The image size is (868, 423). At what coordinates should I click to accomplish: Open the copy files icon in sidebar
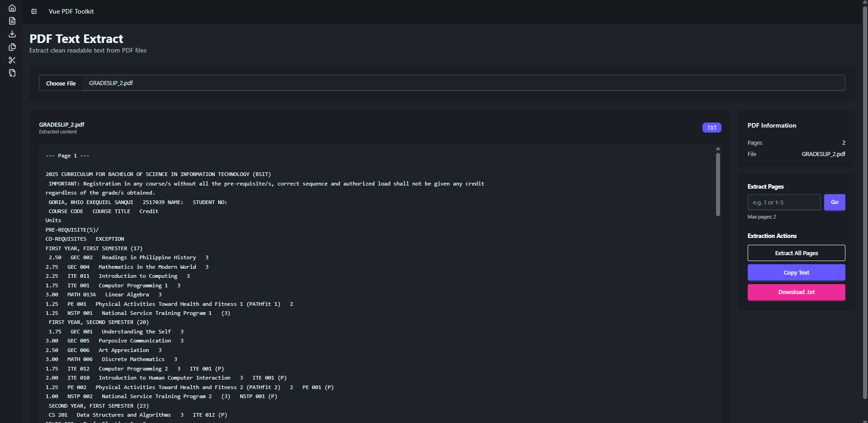[12, 47]
